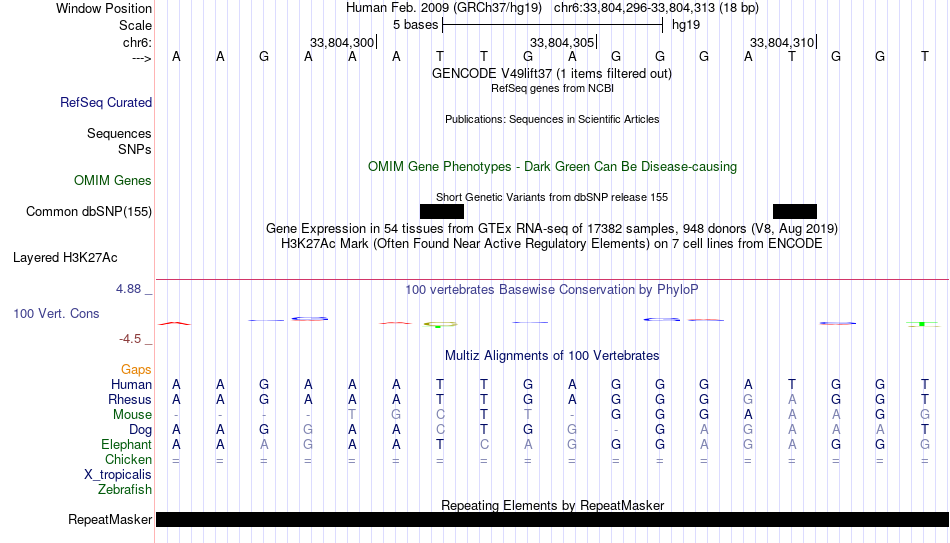The width and height of the screenshot is (950, 543).
Task: Click the 5 bases scale bar label
Action: pyautogui.click(x=416, y=25)
